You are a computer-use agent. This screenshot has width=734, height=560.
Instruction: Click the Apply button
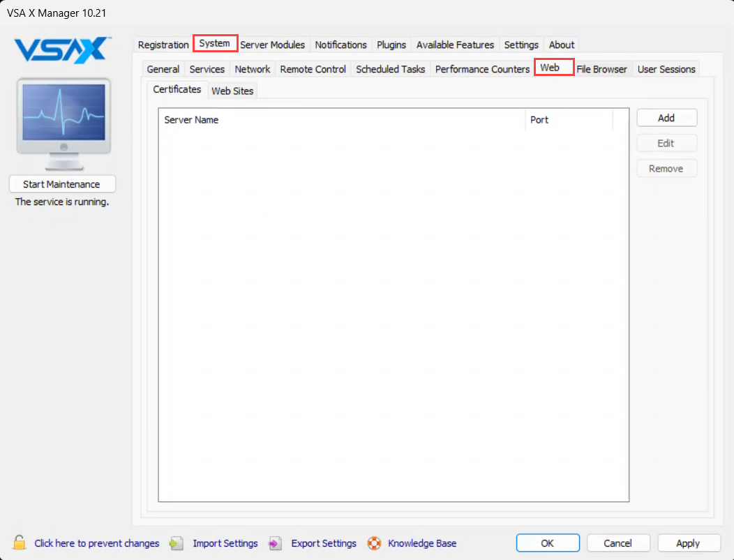689,543
